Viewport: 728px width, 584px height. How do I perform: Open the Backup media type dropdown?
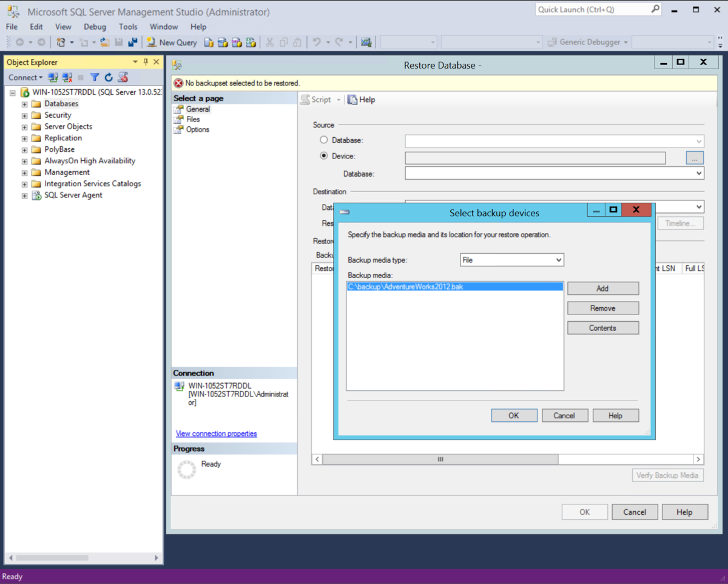559,260
